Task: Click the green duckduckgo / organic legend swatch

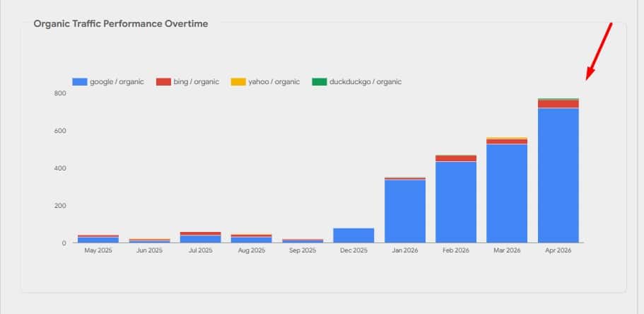Action: coord(320,82)
